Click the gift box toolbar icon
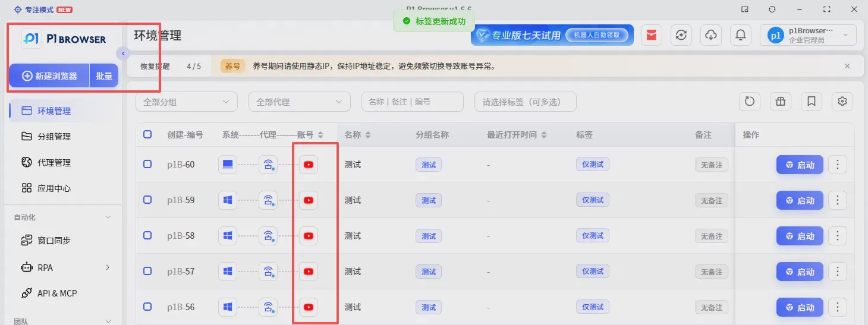The width and height of the screenshot is (868, 325). coord(781,102)
